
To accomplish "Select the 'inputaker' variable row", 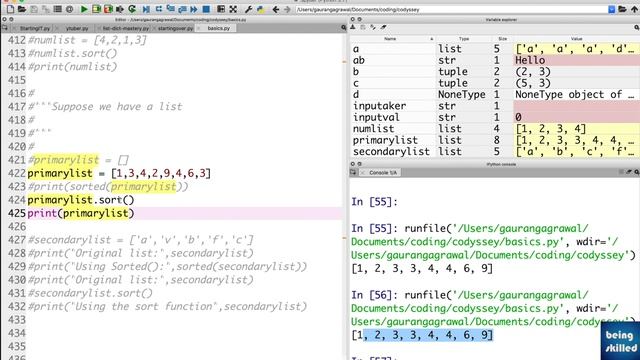I will (x=495, y=106).
